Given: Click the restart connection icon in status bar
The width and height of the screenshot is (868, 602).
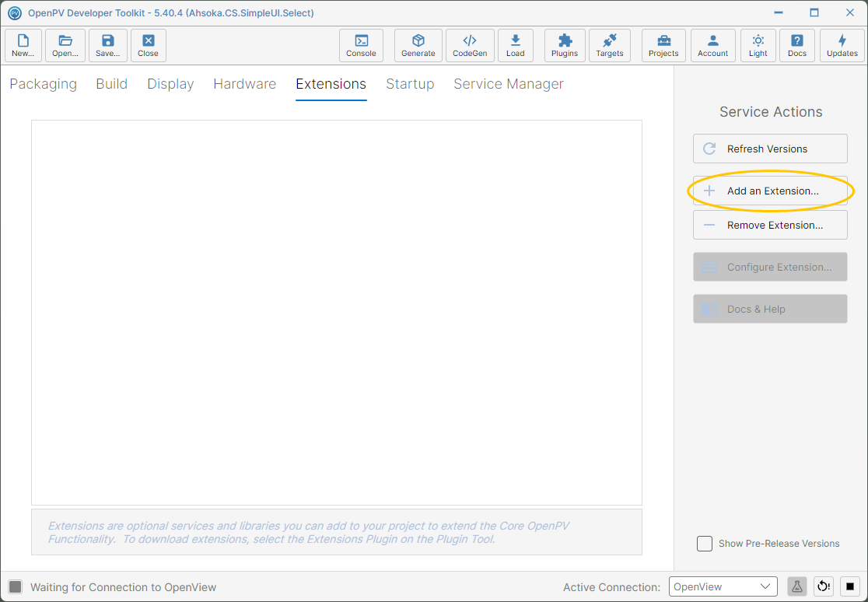Looking at the screenshot, I should pos(824,586).
